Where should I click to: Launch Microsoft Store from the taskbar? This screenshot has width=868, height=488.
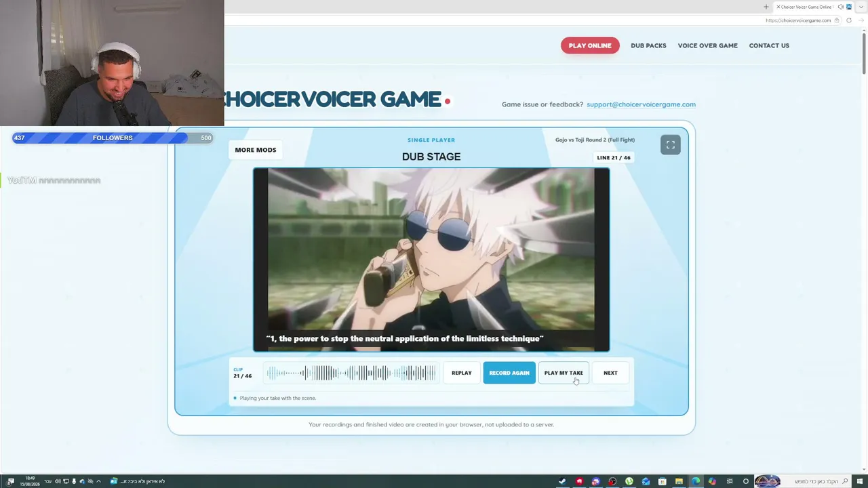[x=663, y=481]
